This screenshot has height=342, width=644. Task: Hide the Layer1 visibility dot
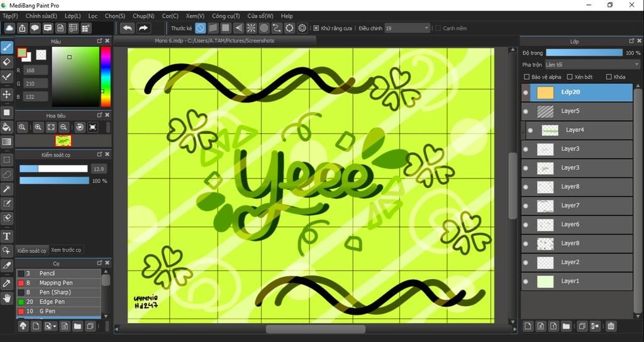[x=526, y=281]
